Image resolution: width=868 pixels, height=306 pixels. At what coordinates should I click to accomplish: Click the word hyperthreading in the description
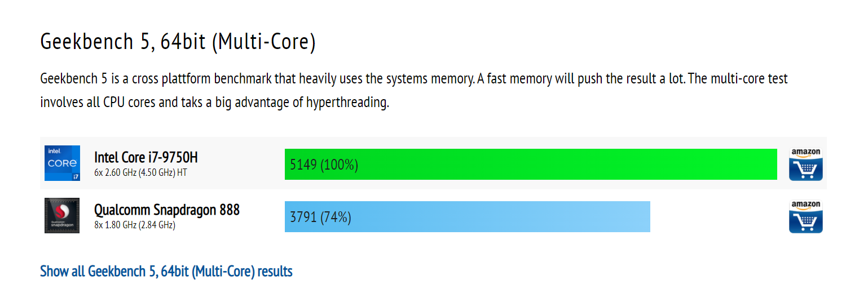[346, 103]
